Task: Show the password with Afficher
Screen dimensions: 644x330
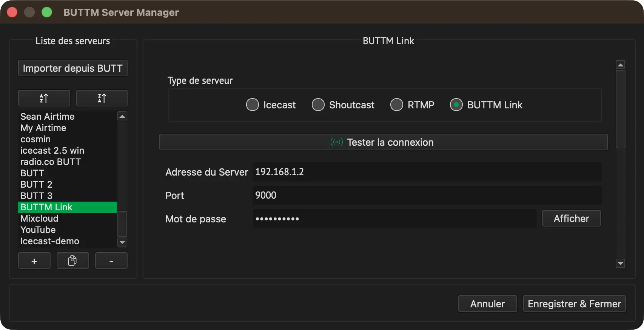Action: [x=572, y=219]
